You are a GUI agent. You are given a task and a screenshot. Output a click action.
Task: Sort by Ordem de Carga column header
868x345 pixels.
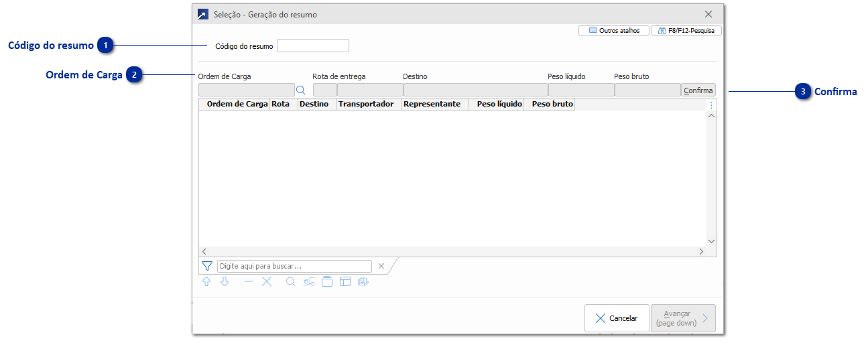click(x=237, y=105)
